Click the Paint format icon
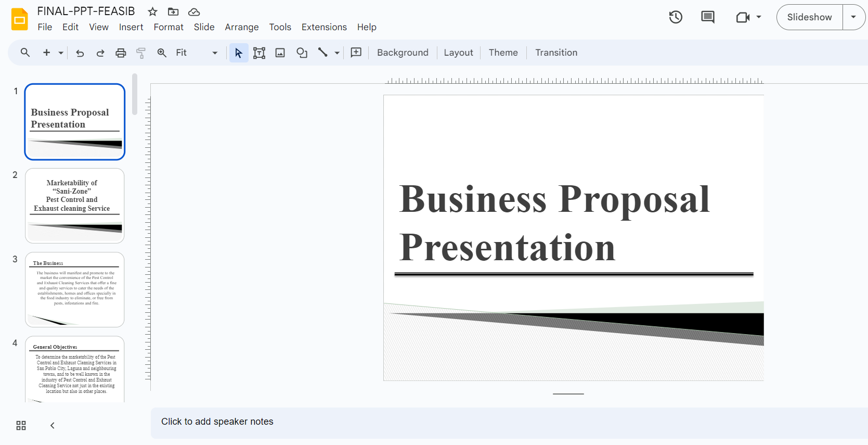 (141, 53)
